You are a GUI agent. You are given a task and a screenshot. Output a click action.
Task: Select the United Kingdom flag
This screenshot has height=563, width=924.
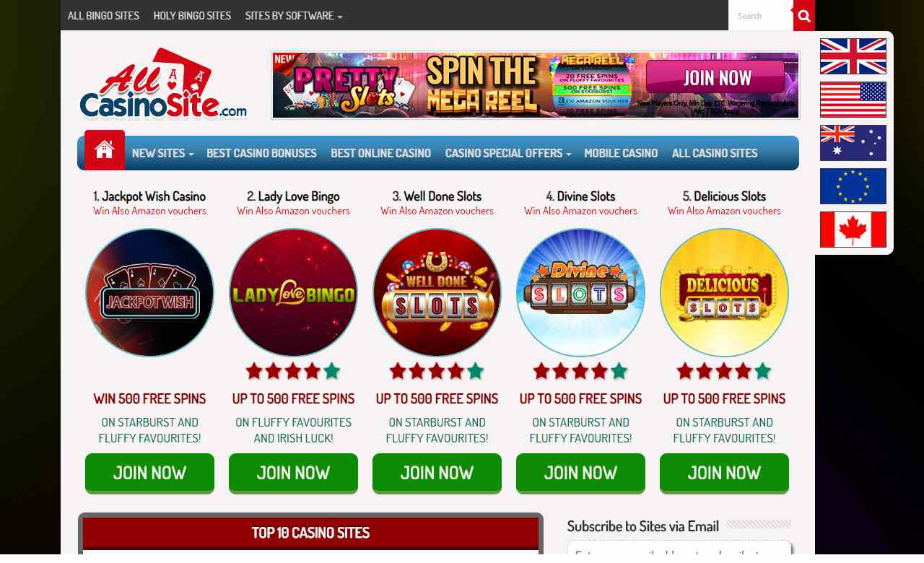853,56
